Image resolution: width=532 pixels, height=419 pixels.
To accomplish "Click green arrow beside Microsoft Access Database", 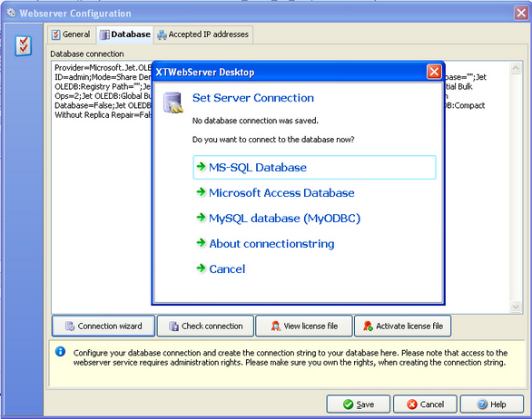I will coord(201,192).
